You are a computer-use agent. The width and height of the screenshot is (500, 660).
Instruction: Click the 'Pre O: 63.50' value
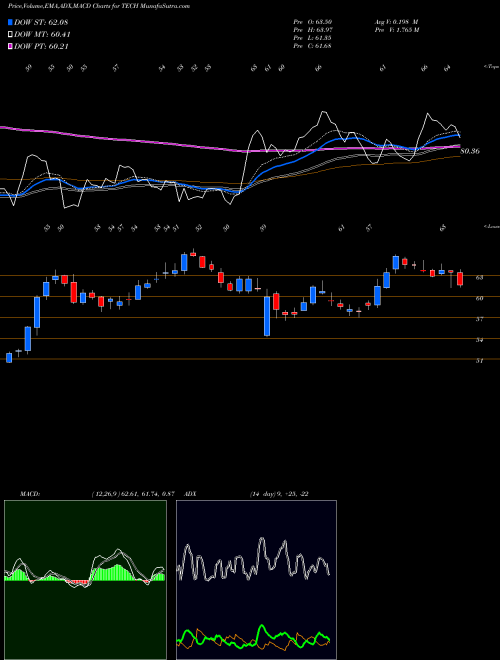[x=314, y=21]
